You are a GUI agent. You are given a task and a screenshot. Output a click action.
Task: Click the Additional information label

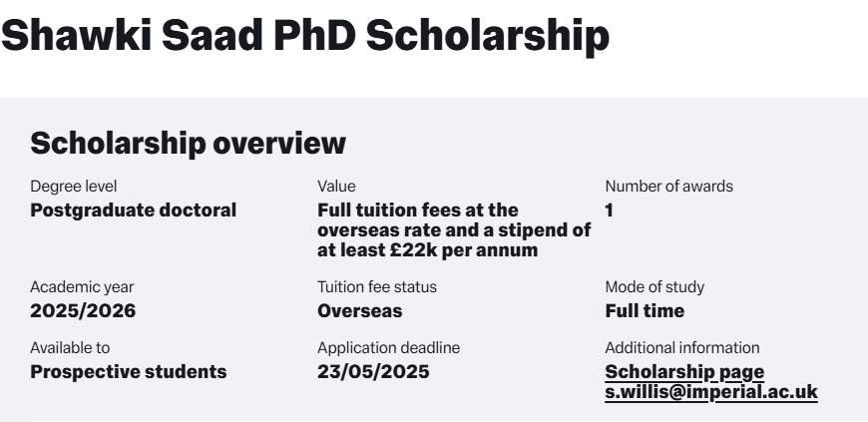[x=681, y=348]
